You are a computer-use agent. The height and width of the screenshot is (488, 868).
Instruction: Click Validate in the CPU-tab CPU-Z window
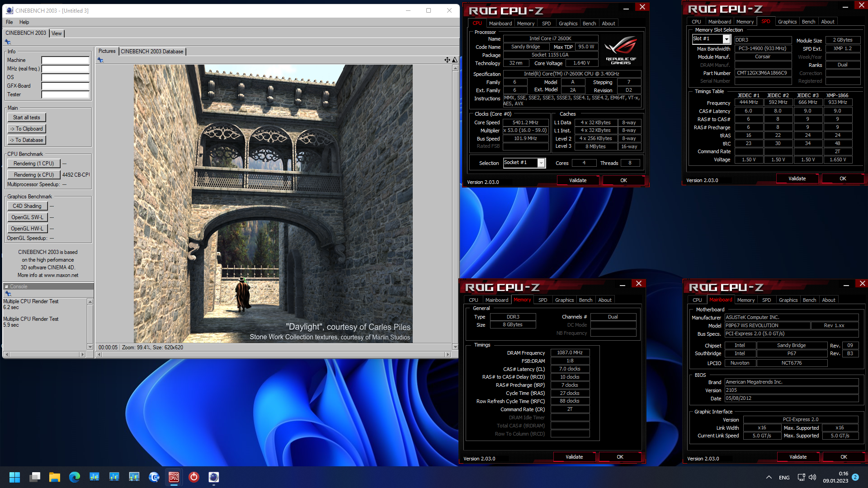(x=578, y=180)
